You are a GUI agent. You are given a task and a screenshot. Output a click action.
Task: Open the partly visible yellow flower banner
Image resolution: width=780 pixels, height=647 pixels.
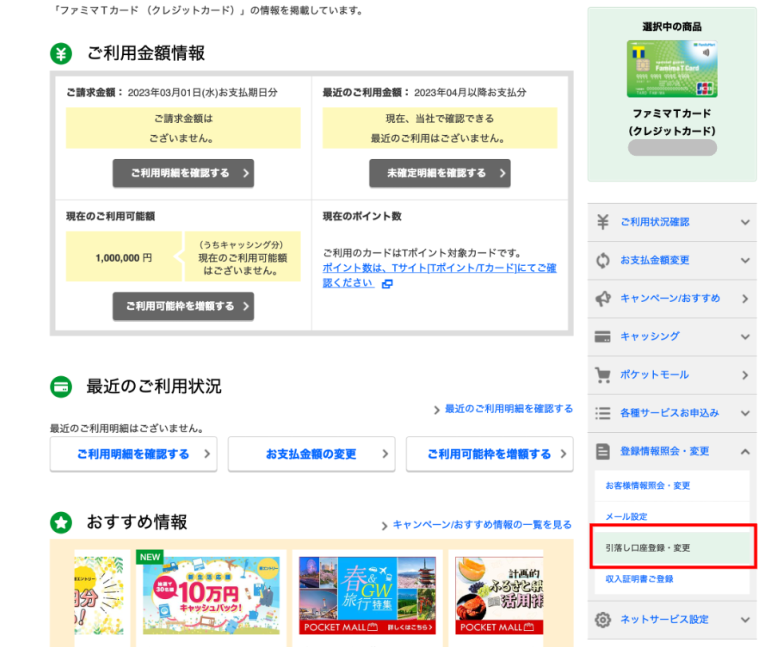point(98,595)
